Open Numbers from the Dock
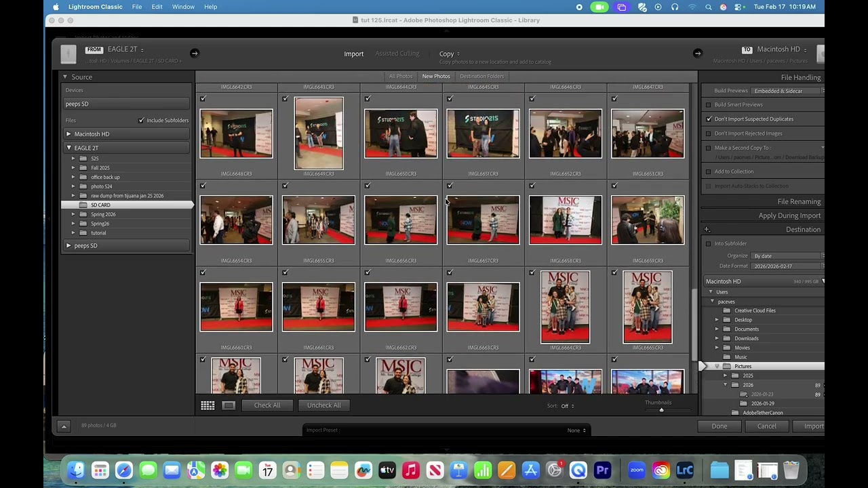The width and height of the screenshot is (868, 488). (x=483, y=470)
